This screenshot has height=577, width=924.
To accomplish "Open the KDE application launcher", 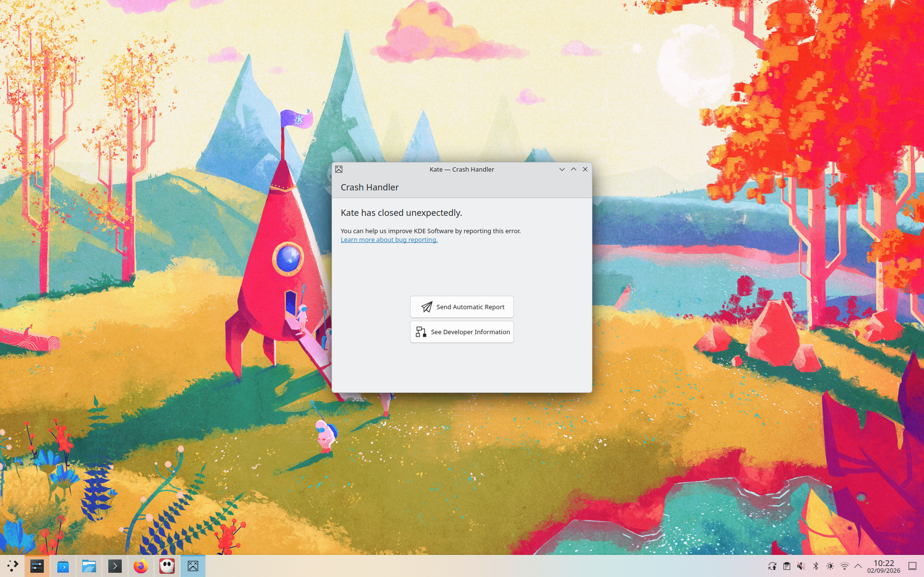I will click(x=12, y=566).
